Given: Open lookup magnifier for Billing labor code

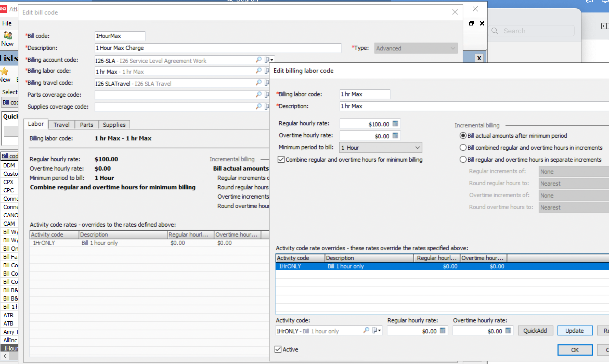Looking at the screenshot, I should 258,71.
